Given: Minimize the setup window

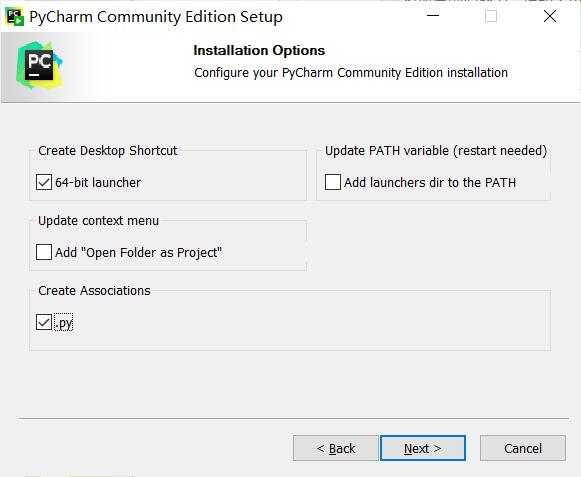Looking at the screenshot, I should pyautogui.click(x=433, y=16).
